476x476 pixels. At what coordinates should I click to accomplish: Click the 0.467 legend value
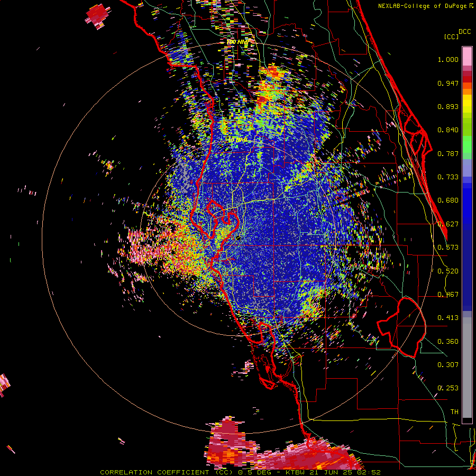[x=448, y=295]
